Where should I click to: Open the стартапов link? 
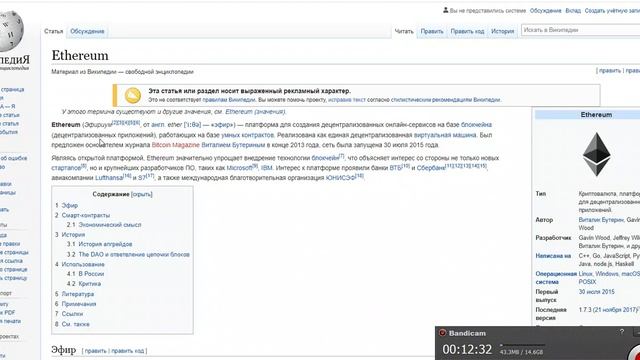click(66, 168)
